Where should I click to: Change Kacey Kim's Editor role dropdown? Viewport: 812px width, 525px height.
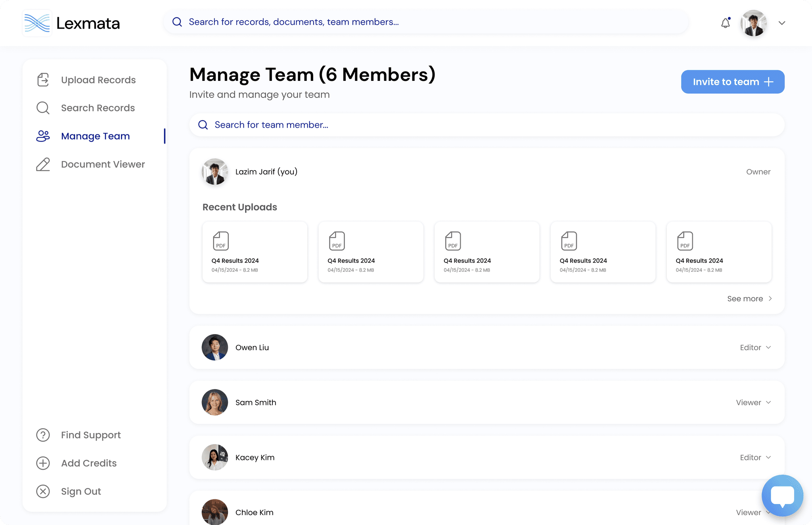pos(755,458)
